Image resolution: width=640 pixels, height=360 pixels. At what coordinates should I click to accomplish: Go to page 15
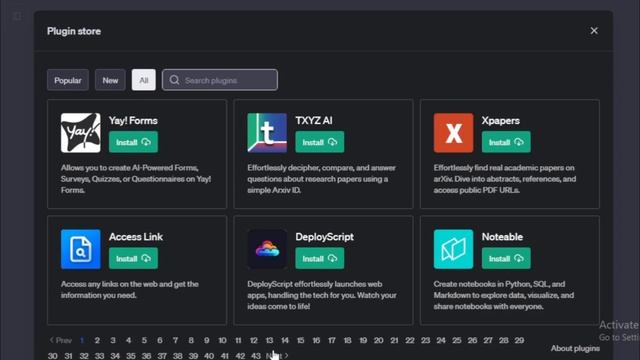[300, 340]
